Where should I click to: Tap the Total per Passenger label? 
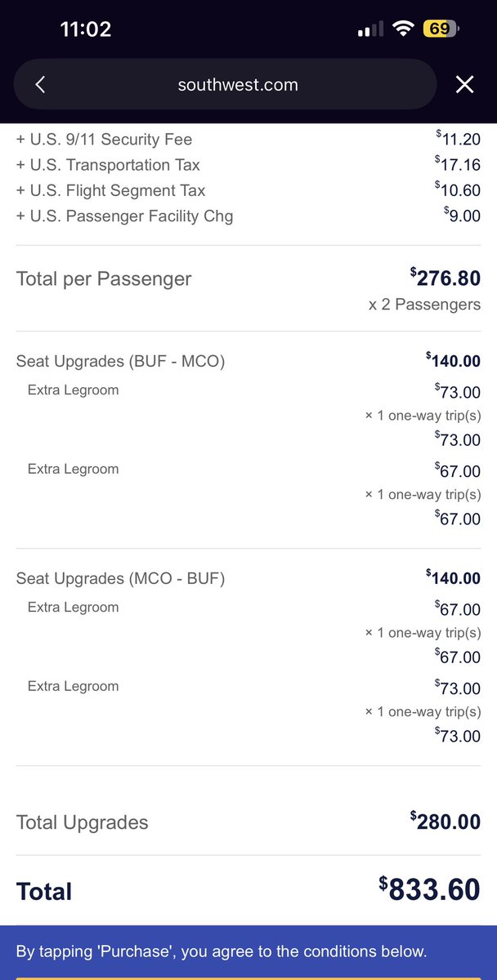tap(104, 278)
